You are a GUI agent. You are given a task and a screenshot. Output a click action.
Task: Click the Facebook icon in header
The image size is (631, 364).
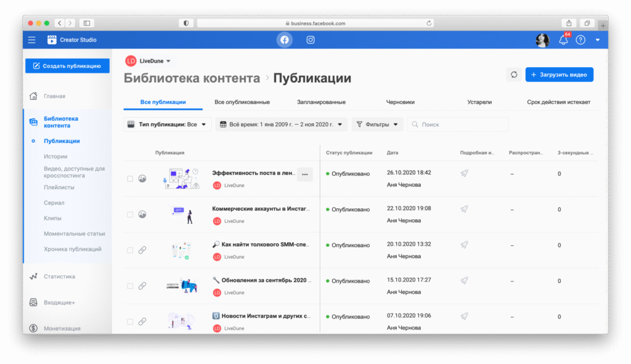click(x=284, y=40)
